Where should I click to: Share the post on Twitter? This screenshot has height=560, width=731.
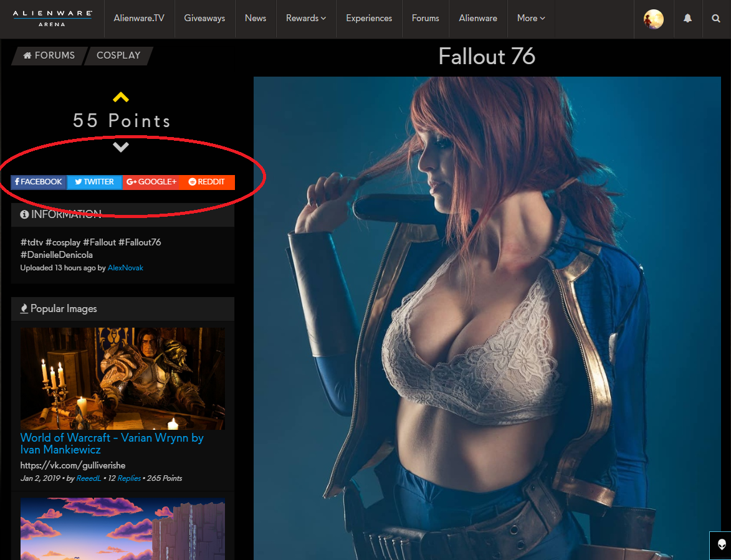(95, 182)
